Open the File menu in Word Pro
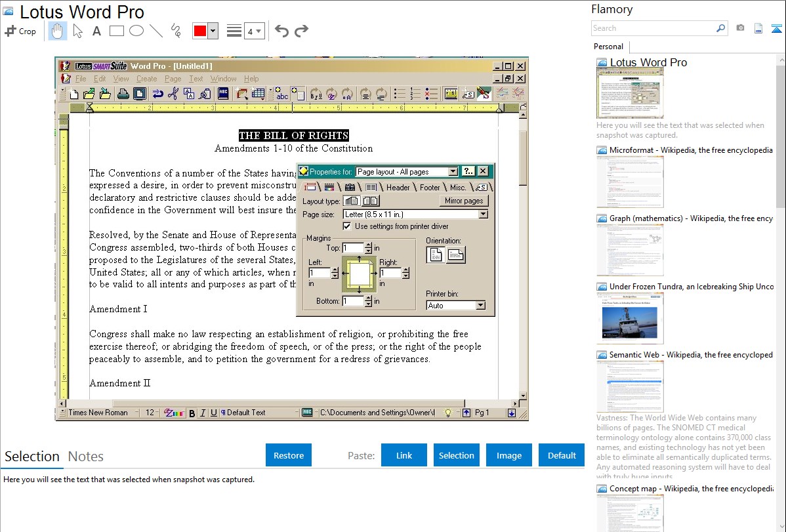This screenshot has height=532, width=786. click(81, 79)
